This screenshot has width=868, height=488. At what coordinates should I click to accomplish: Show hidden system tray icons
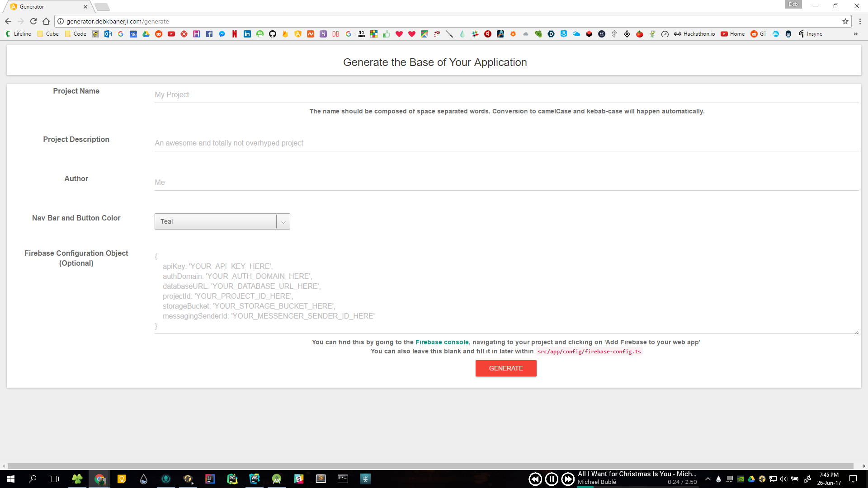coord(708,479)
